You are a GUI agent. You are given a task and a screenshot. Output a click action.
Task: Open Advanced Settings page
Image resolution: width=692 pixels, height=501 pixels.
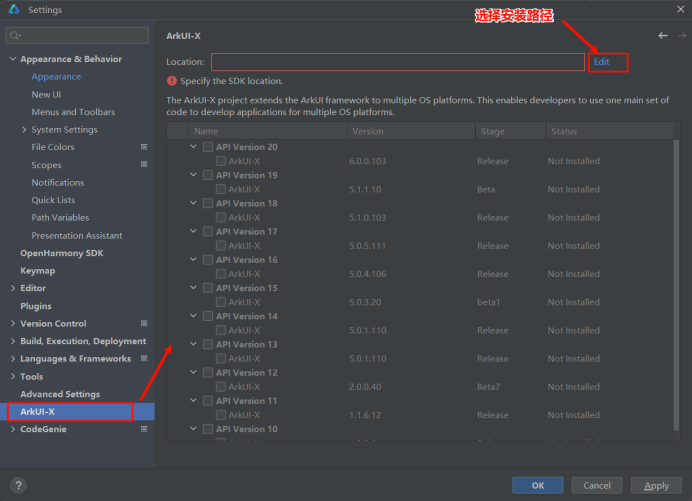tap(60, 394)
